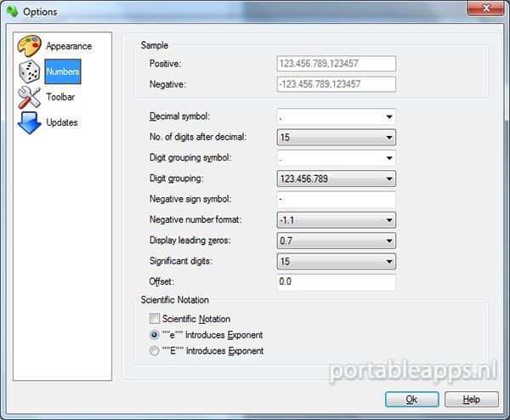510x420 pixels.
Task: Click the Help button
Action: pos(471,399)
